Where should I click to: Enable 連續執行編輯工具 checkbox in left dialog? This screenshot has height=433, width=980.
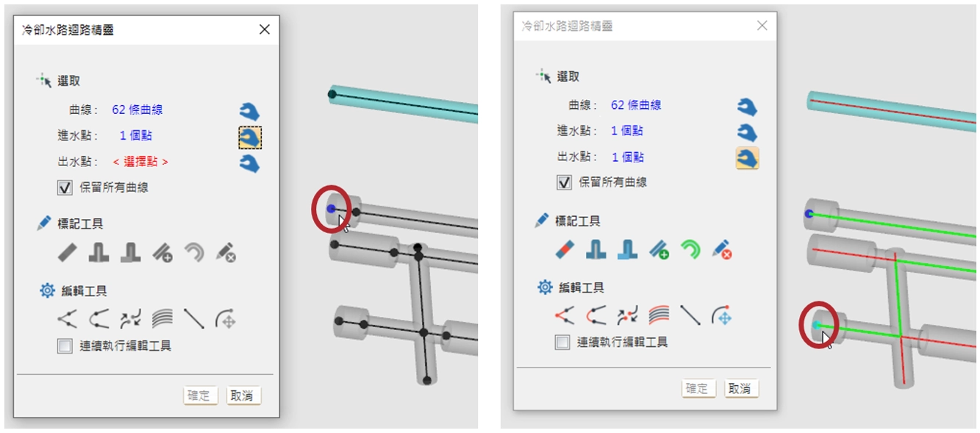coord(65,346)
